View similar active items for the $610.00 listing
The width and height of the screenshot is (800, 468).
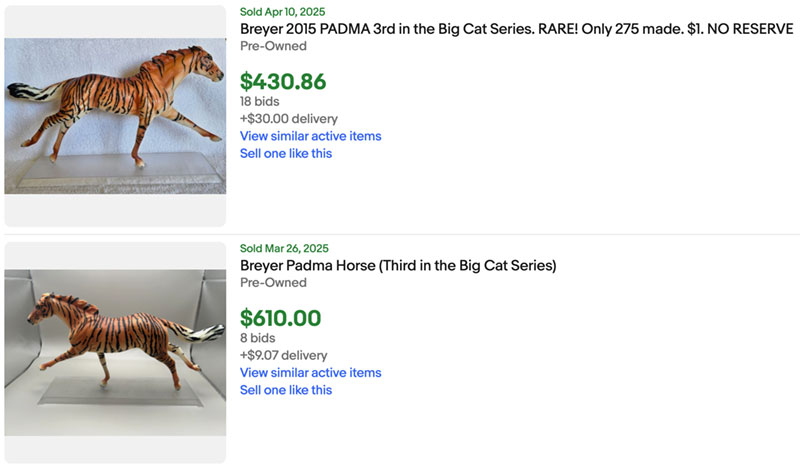(310, 373)
